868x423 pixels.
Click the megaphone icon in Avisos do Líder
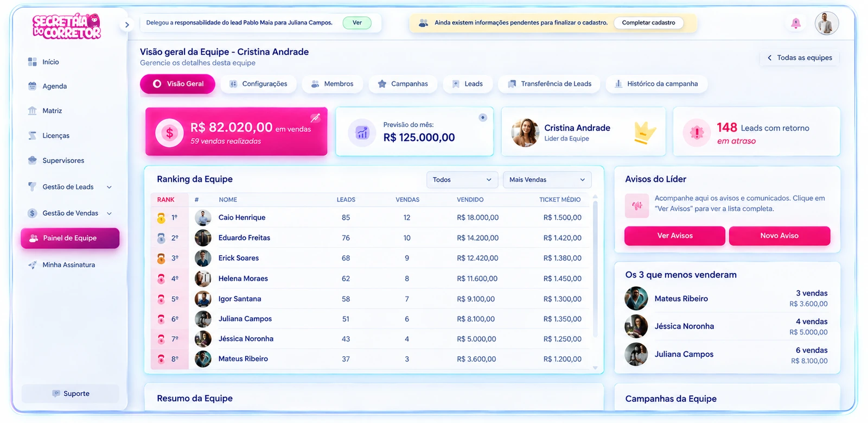tap(637, 206)
